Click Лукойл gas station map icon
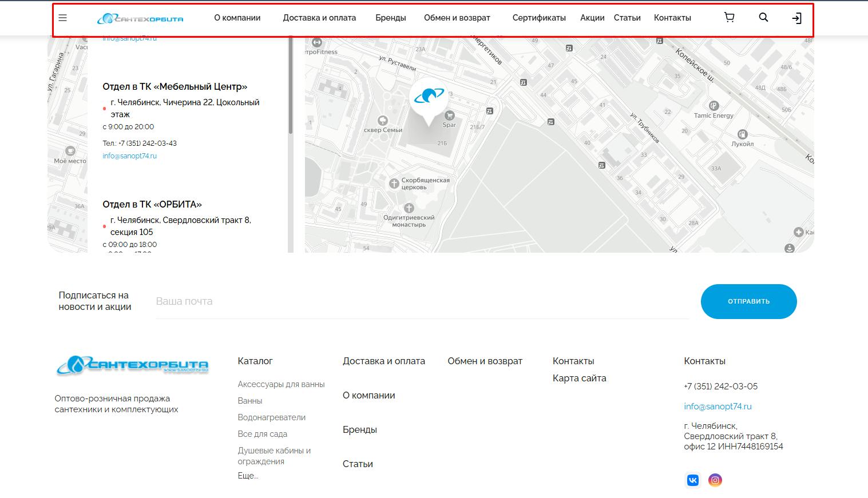Screen dimensions: 868x498 pyautogui.click(x=742, y=134)
